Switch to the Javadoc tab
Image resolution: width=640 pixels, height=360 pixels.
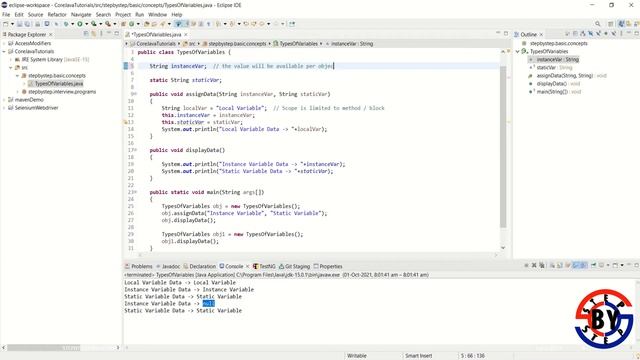coord(168,266)
